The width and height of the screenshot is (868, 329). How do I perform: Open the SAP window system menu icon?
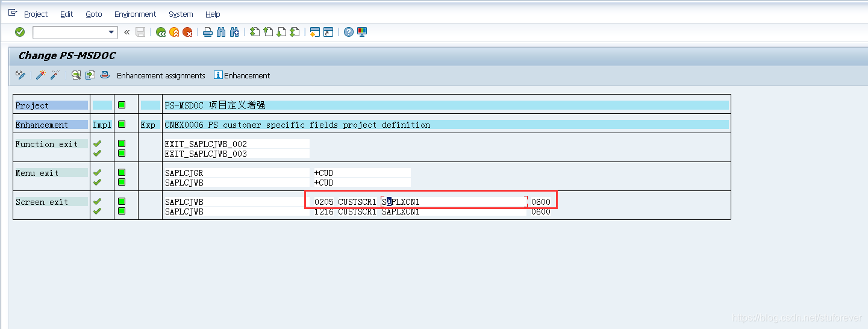pos(13,13)
